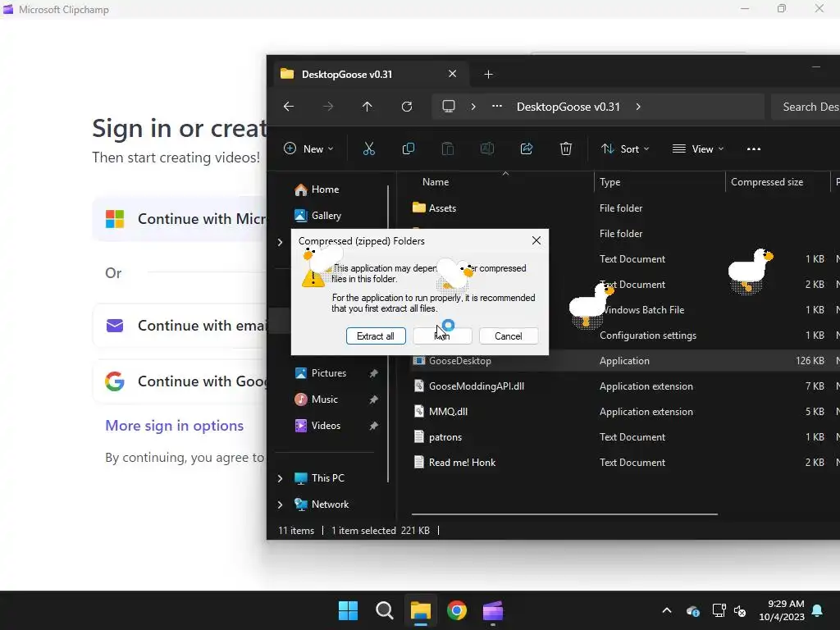Select the GooseModdingAPI.dll file

pyautogui.click(x=468, y=386)
